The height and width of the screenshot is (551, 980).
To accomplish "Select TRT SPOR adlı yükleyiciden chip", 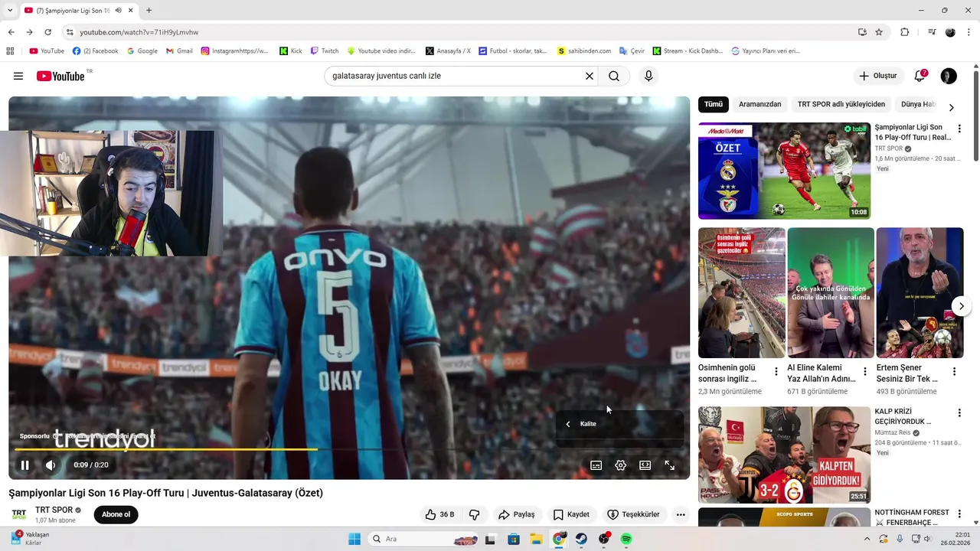I will point(841,104).
